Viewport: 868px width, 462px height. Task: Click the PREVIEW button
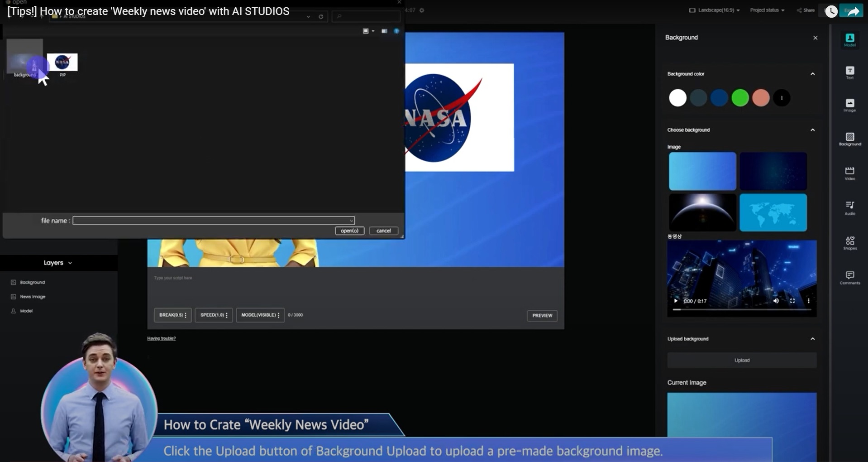[x=542, y=315]
